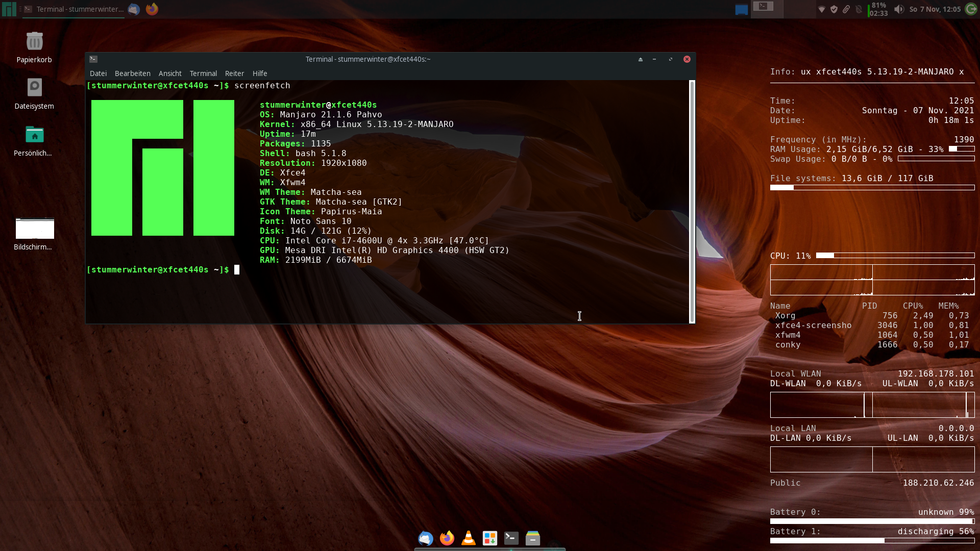Open the Datei dropdown menu
The width and height of the screenshot is (980, 551).
tap(98, 73)
